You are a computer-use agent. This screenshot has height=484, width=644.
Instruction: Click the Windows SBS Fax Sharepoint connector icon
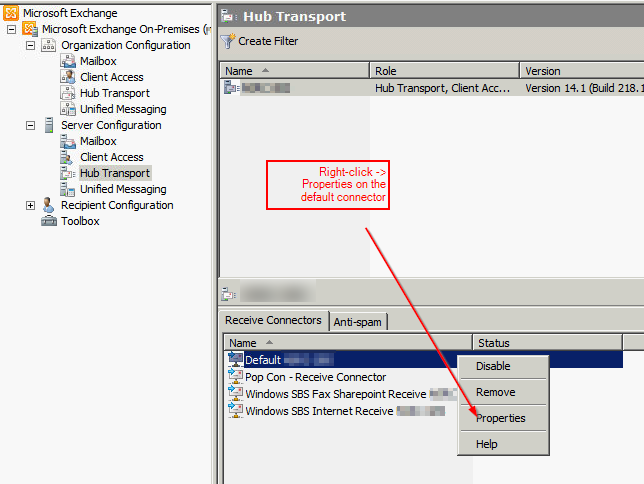[x=236, y=393]
